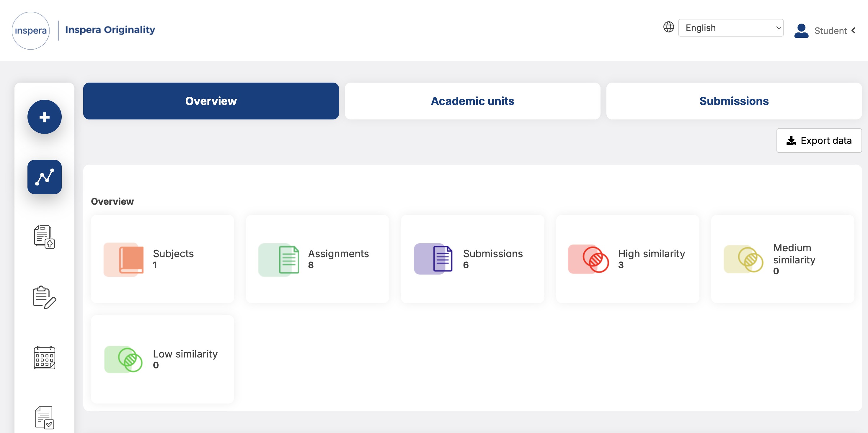Click the Submissions label in the overview card
Image resolution: width=868 pixels, height=433 pixels.
click(493, 254)
